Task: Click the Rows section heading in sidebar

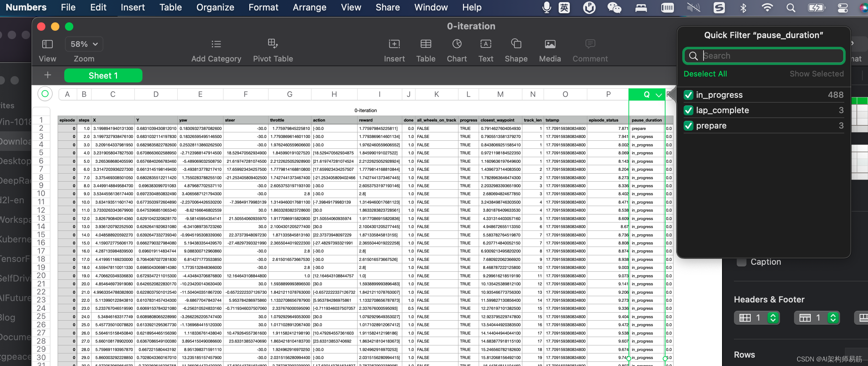Action: [744, 354]
